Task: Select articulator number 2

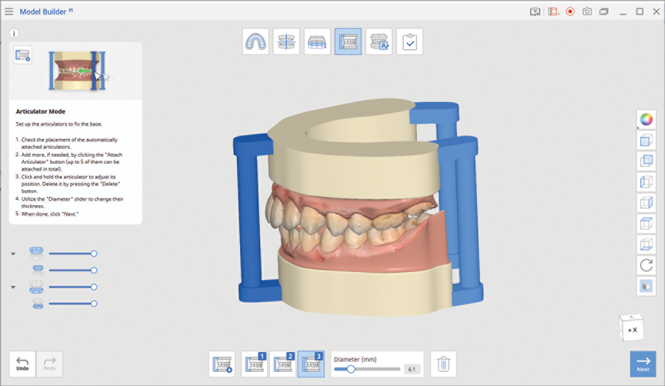Action: coord(283,364)
